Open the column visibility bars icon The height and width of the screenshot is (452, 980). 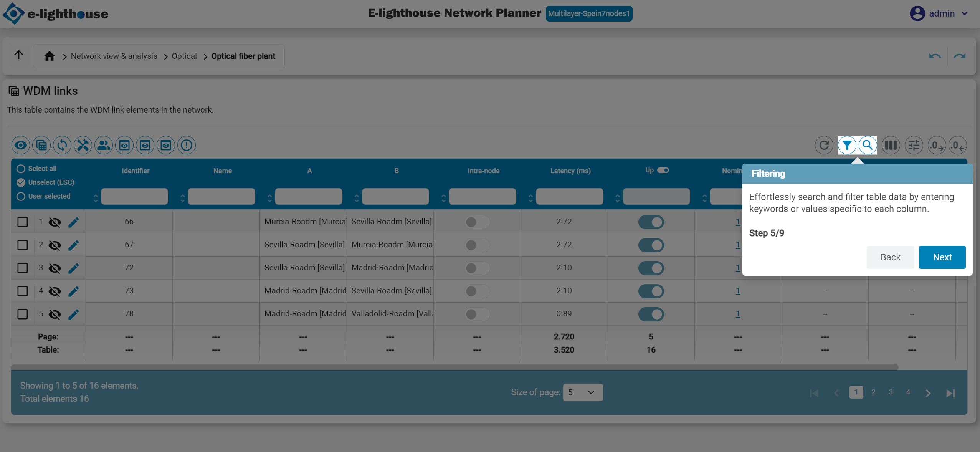[891, 145]
